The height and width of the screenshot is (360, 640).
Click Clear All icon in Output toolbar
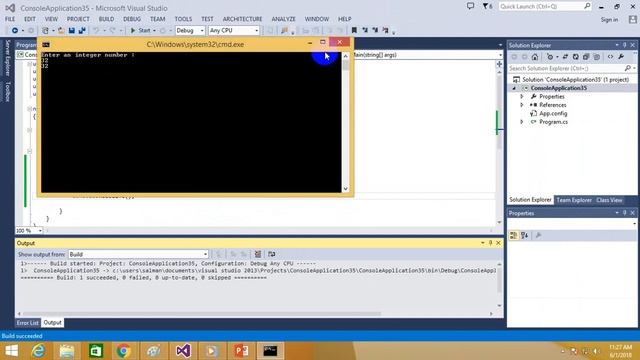pos(258,254)
